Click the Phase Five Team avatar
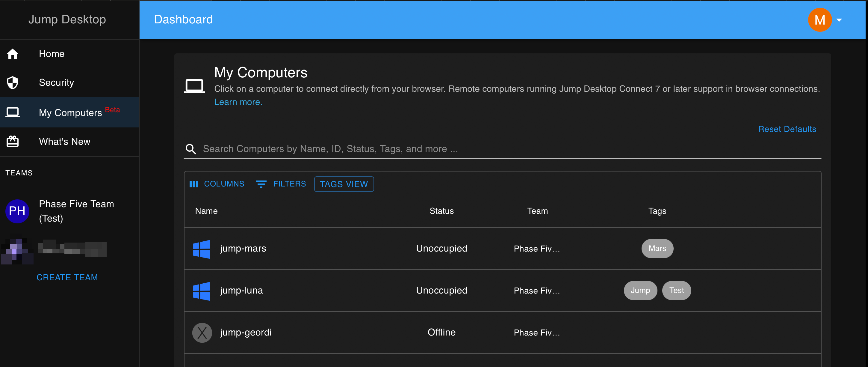 17,211
